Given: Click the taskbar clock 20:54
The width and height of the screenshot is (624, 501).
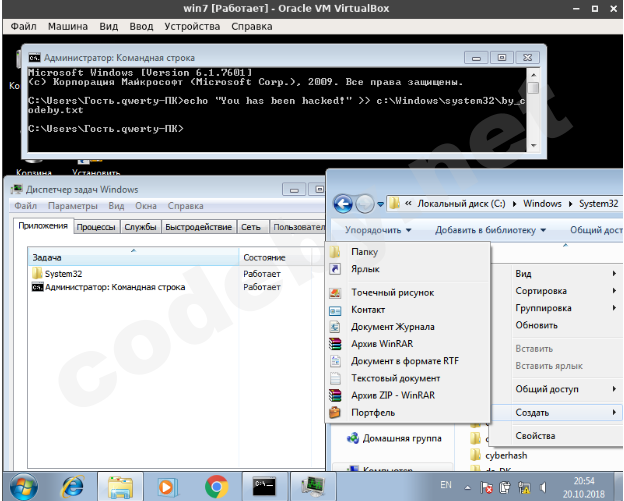Looking at the screenshot, I should (584, 481).
